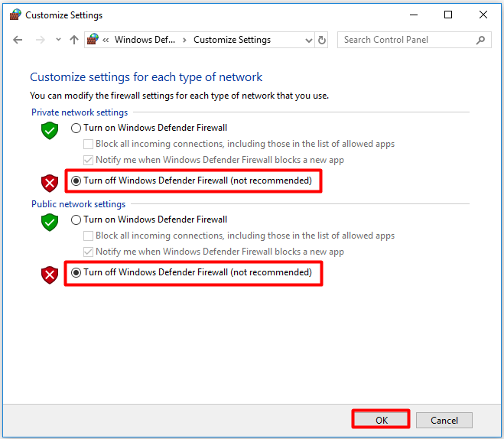Screen dimensions: 504x439
Task: Select Turn off Firewall for private network
Action: [76, 180]
